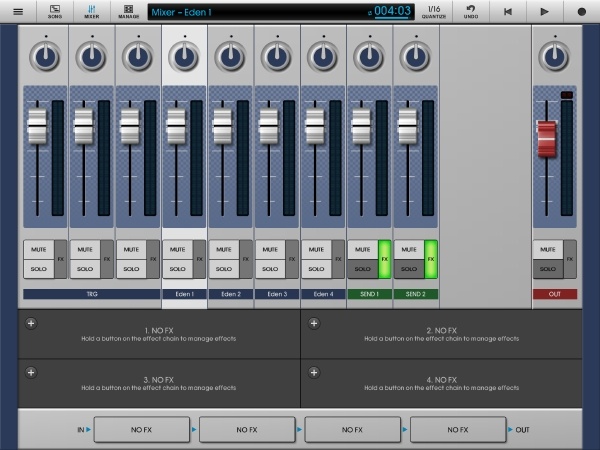Screen dimensions: 600x450
Task: Click the Undo button
Action: coord(471,11)
